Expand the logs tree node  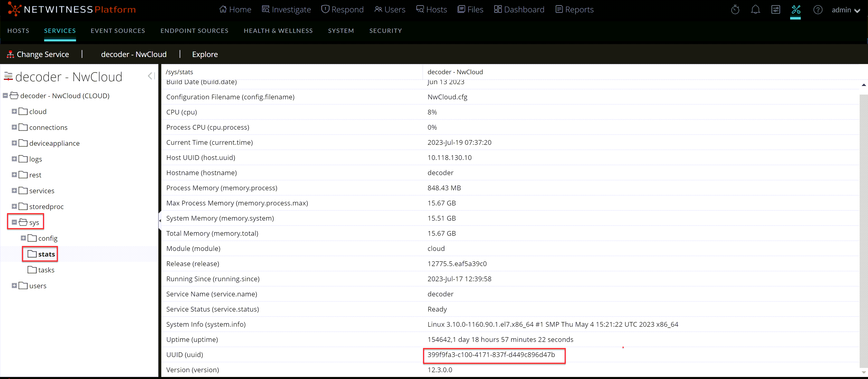pyautogui.click(x=14, y=159)
